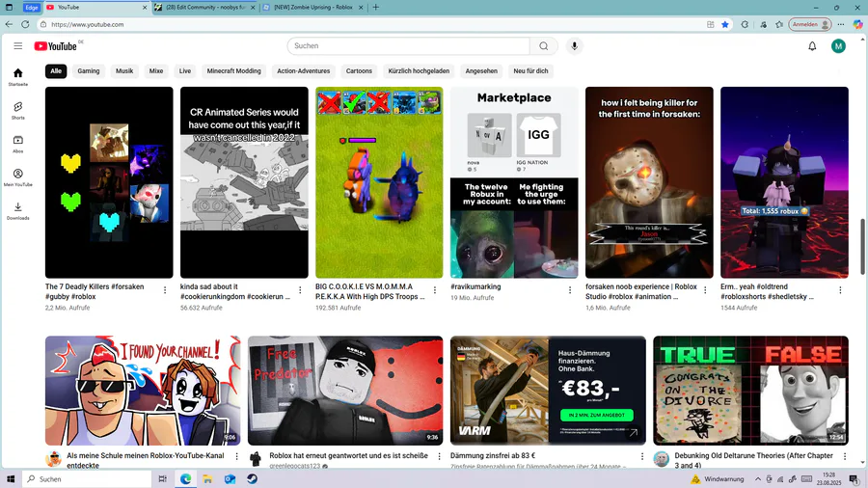Screen dimensions: 868x488
Task: Open "Marketplace" #ravikumarking short thumbnail
Action: (514, 182)
